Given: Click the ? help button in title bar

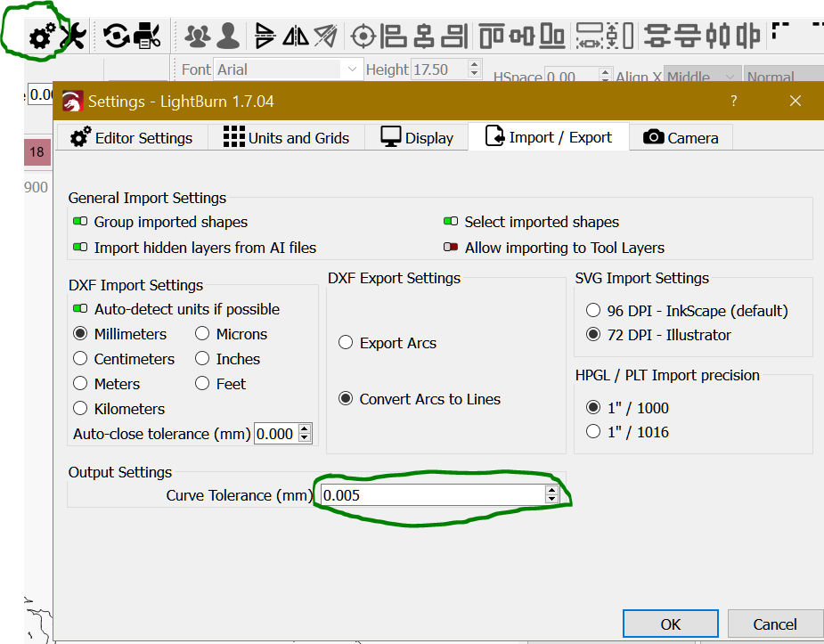Looking at the screenshot, I should (734, 101).
